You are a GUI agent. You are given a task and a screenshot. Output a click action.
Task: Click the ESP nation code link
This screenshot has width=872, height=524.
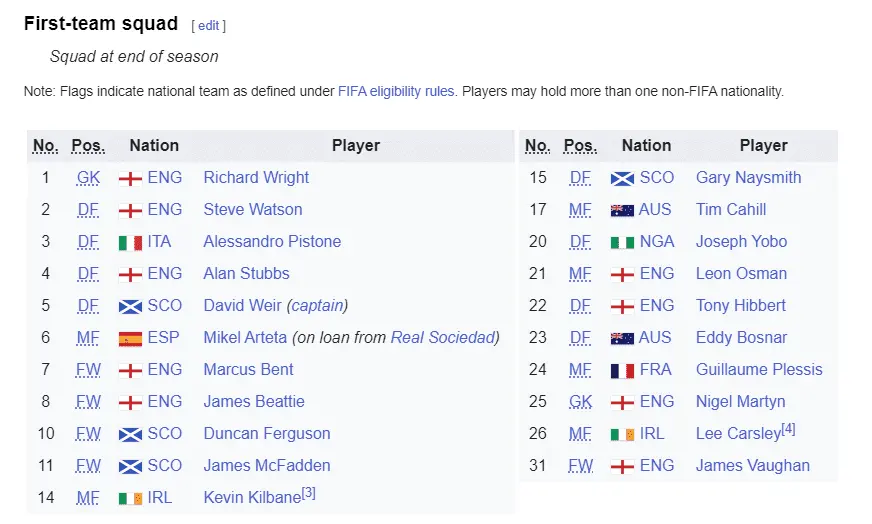[164, 337]
